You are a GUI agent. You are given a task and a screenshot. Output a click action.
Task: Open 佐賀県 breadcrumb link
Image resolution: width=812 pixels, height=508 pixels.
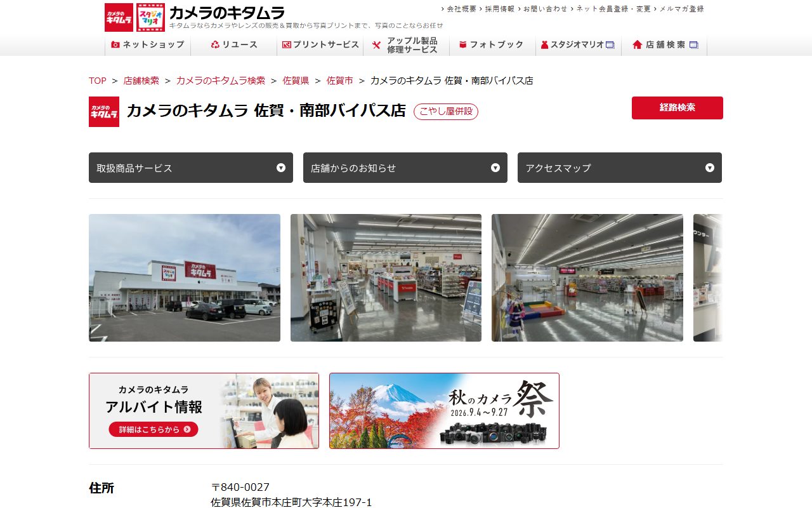[x=296, y=81]
